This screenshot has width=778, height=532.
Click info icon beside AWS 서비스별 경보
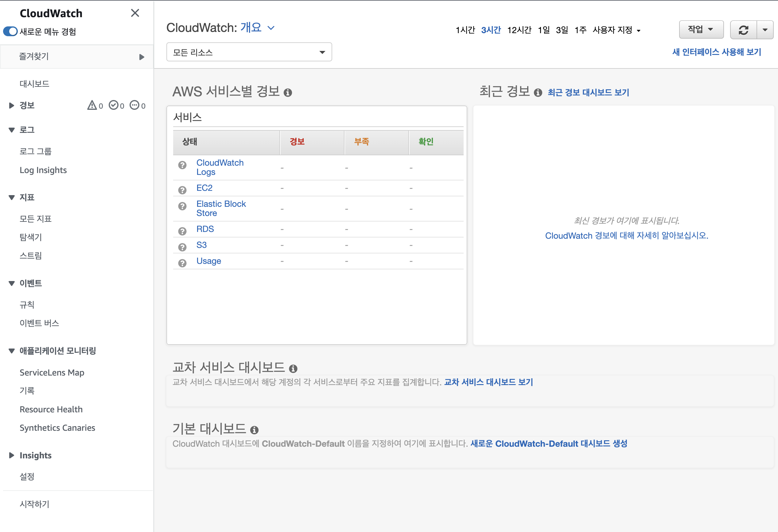[288, 93]
